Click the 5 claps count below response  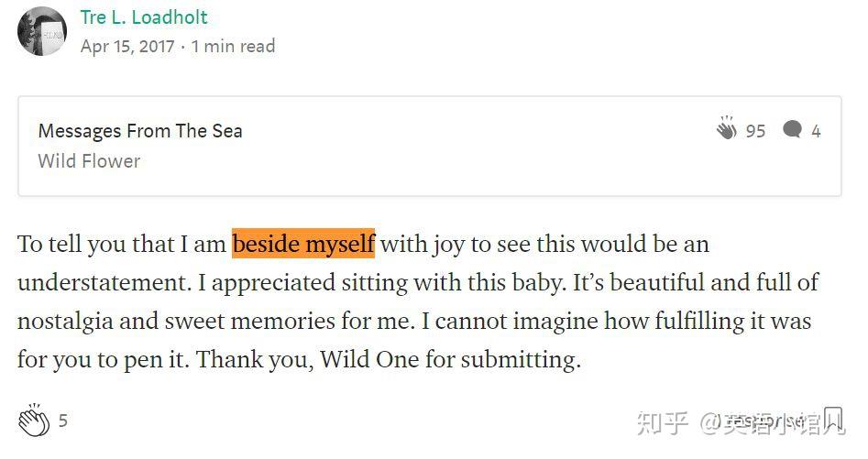63,421
